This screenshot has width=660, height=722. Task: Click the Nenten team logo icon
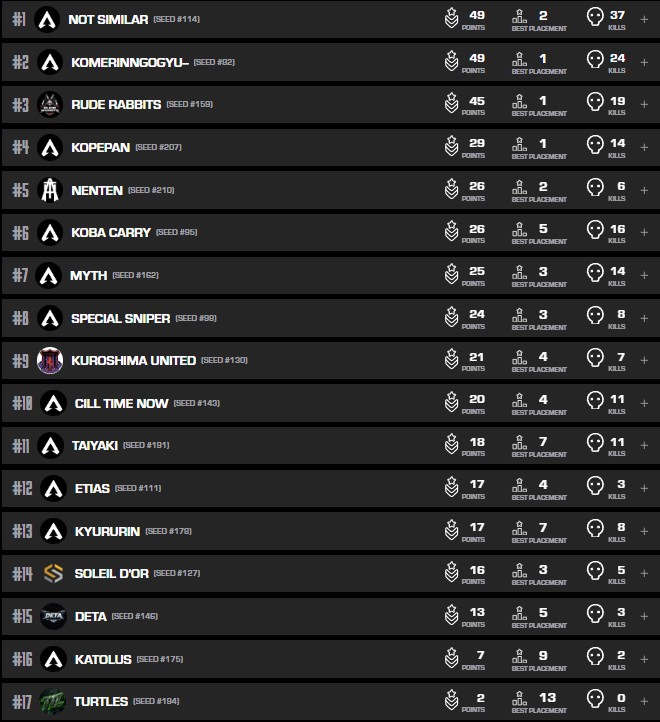[50, 190]
